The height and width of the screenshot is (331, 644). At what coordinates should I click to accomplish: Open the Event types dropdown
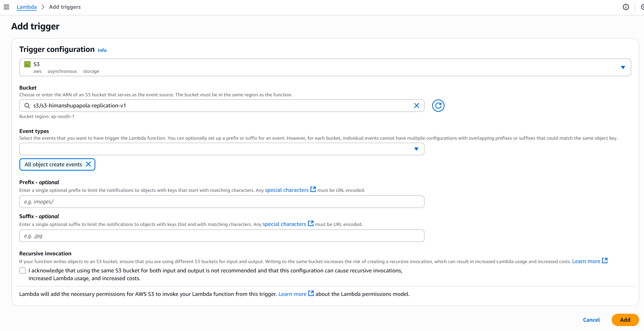click(x=416, y=149)
